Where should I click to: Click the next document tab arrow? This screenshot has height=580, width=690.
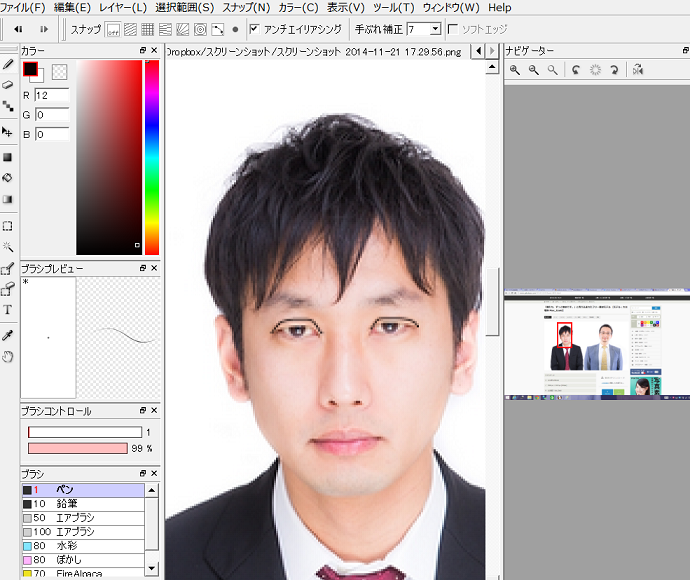[x=492, y=51]
